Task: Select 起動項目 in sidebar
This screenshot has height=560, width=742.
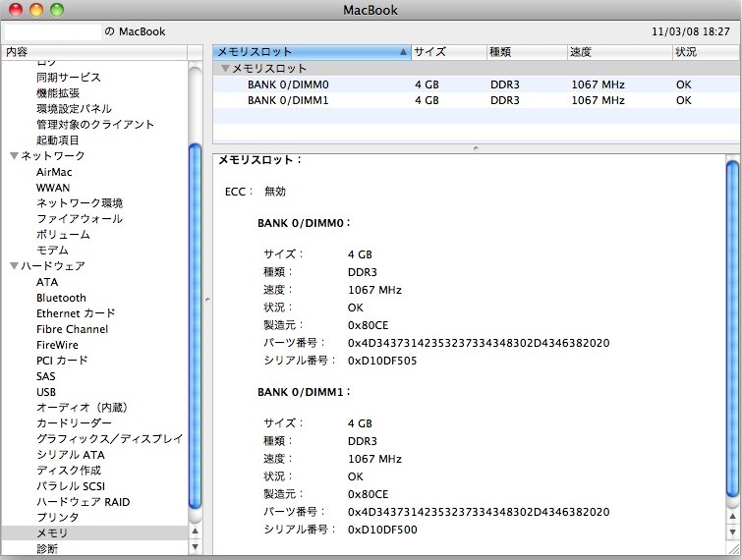Action: 58,140
